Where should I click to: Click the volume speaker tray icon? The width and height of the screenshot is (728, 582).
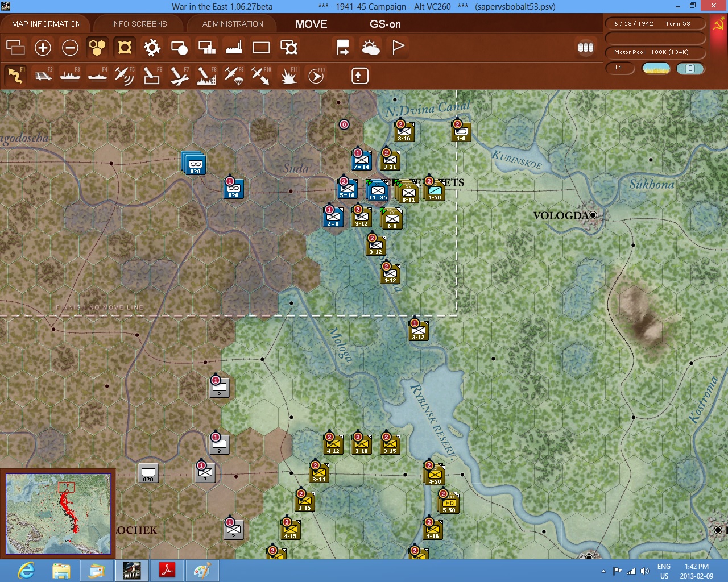click(644, 571)
